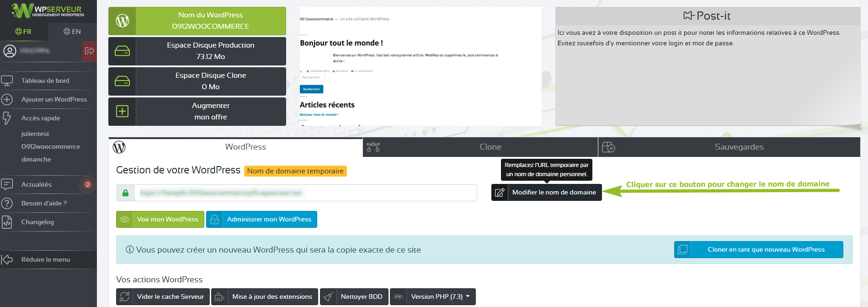Click the user profile avatar icon

point(10,51)
